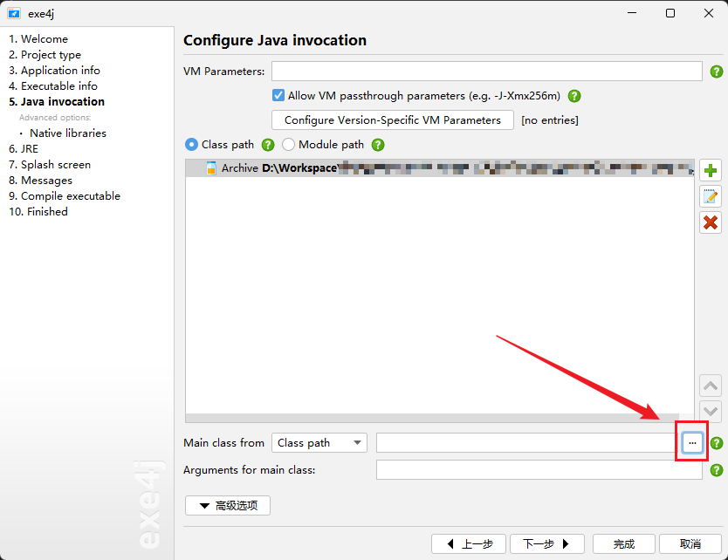Select the Module path radio button
Viewport: 728px width, 560px height.
tap(288, 145)
